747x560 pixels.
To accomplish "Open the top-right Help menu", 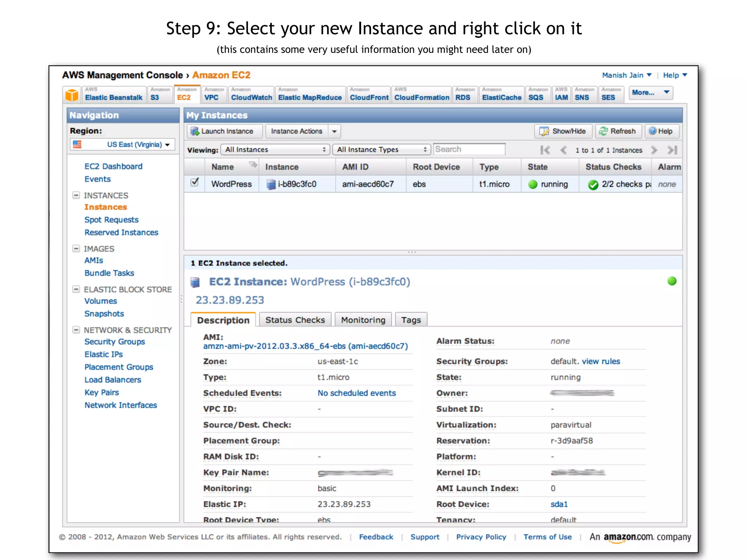I will (675, 75).
